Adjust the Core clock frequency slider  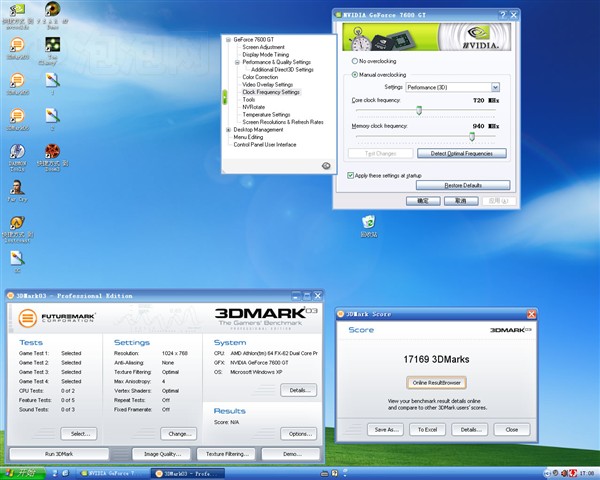click(419, 110)
